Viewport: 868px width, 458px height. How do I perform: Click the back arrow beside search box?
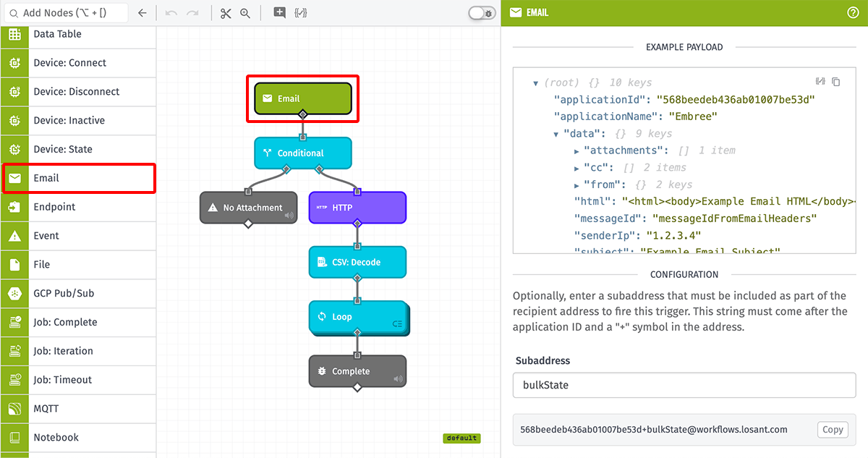pyautogui.click(x=142, y=13)
